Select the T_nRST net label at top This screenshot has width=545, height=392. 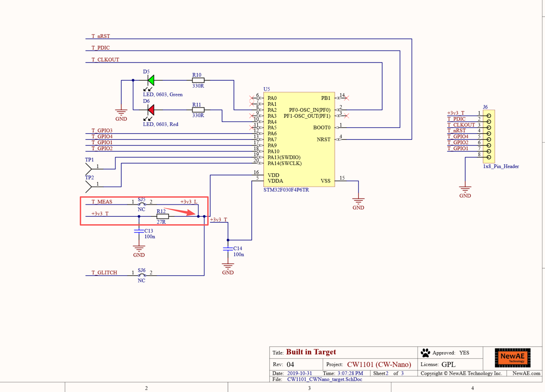point(101,36)
